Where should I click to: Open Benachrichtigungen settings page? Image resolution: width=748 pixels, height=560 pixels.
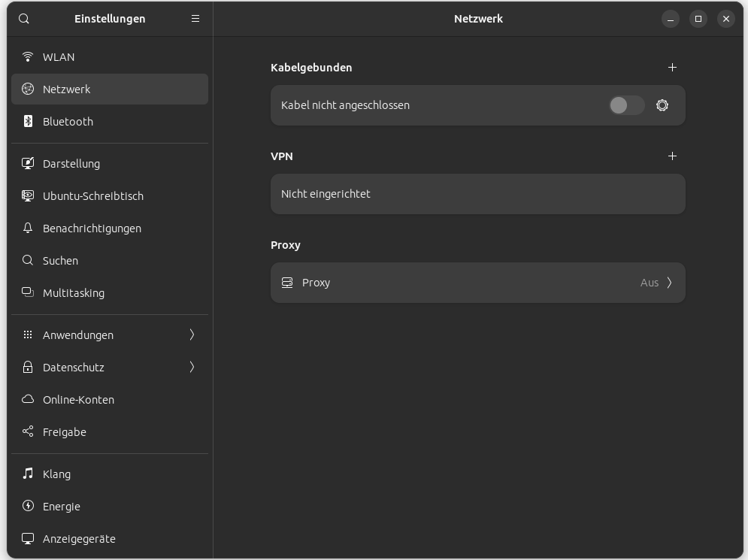pos(92,228)
